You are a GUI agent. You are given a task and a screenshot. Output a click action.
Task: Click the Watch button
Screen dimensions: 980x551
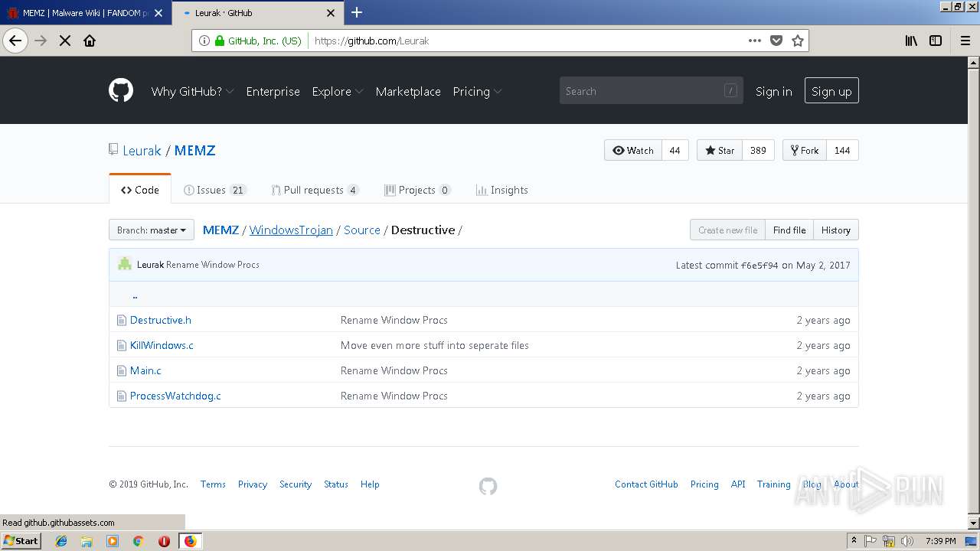pos(633,150)
